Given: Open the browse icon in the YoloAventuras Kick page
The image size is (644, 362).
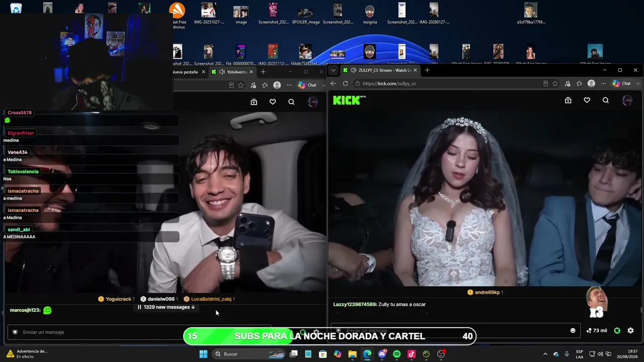Looking at the screenshot, I should coord(254,102).
